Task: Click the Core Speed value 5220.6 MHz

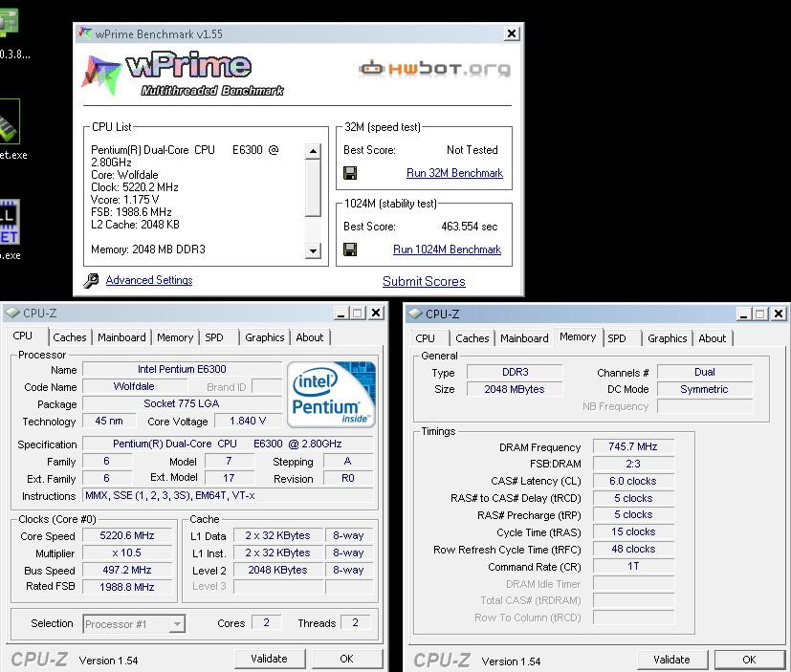Action: click(127, 535)
